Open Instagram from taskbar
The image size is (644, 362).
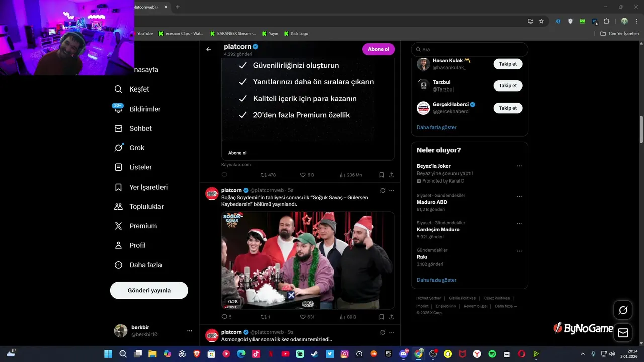point(344,354)
